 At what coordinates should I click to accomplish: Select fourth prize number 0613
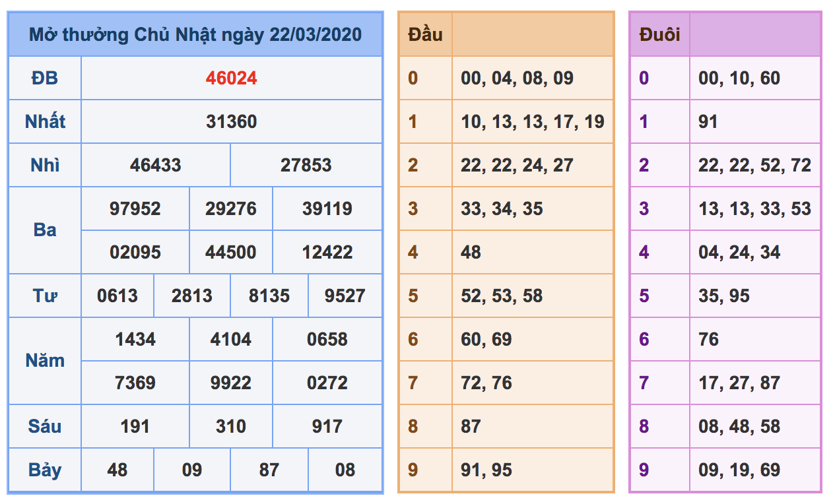click(117, 296)
